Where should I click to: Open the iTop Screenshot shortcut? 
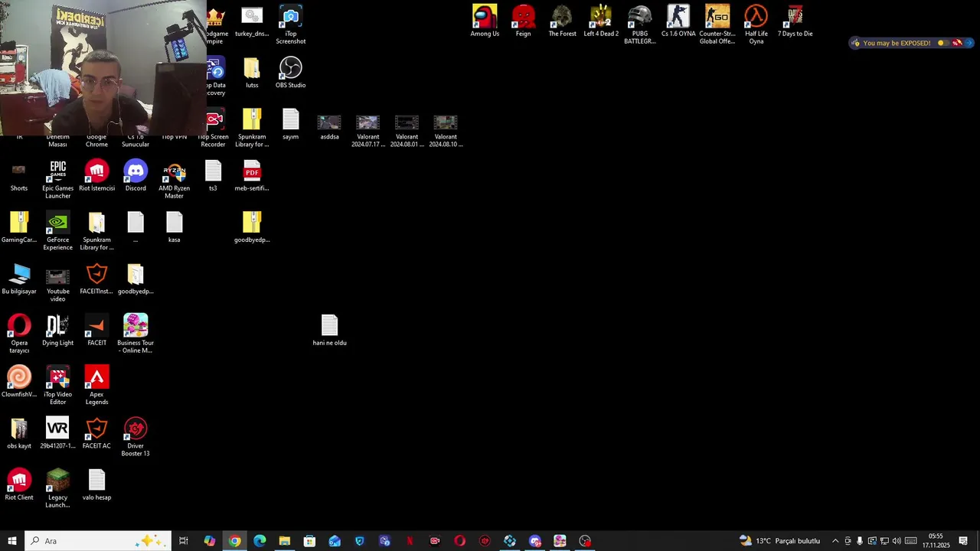pyautogui.click(x=291, y=24)
